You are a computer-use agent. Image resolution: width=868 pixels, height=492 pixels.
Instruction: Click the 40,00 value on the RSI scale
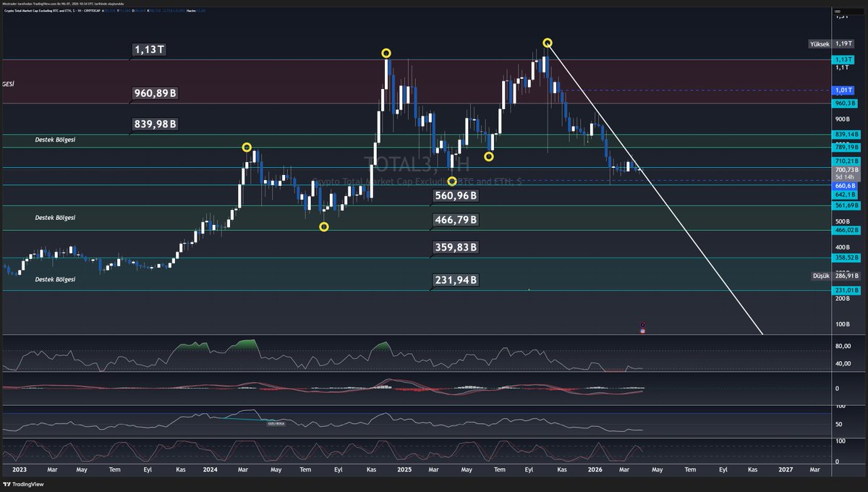click(842, 364)
